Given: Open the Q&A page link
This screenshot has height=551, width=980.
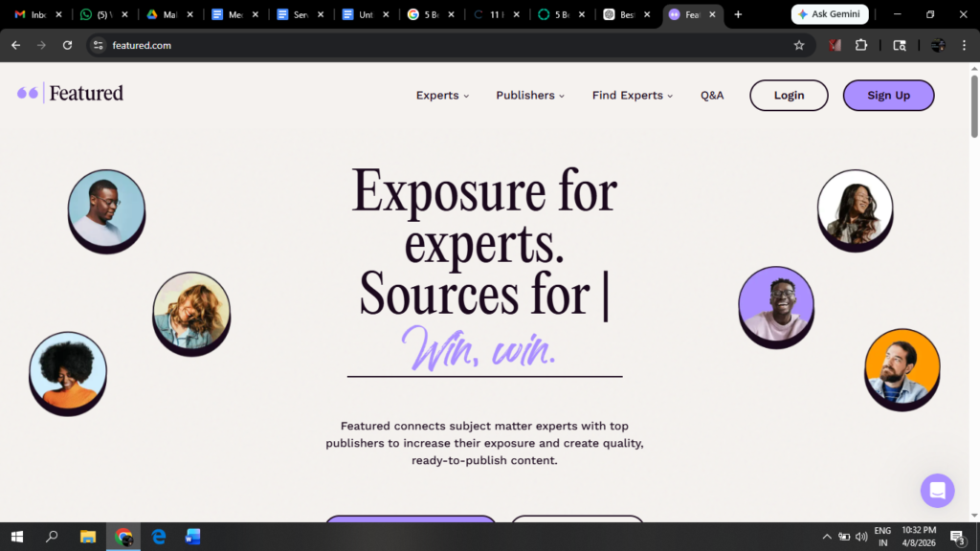Looking at the screenshot, I should pos(712,96).
